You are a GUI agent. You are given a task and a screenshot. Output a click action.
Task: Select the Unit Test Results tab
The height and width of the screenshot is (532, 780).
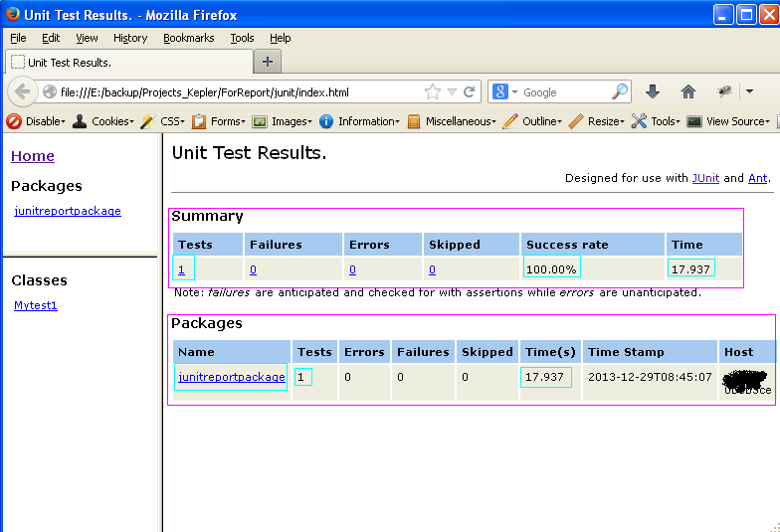(x=129, y=62)
